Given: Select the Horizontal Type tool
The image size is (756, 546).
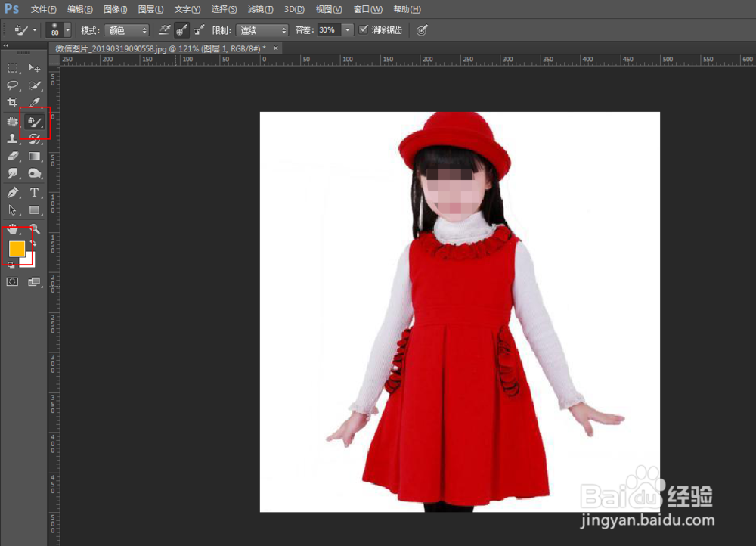Looking at the screenshot, I should click(34, 192).
